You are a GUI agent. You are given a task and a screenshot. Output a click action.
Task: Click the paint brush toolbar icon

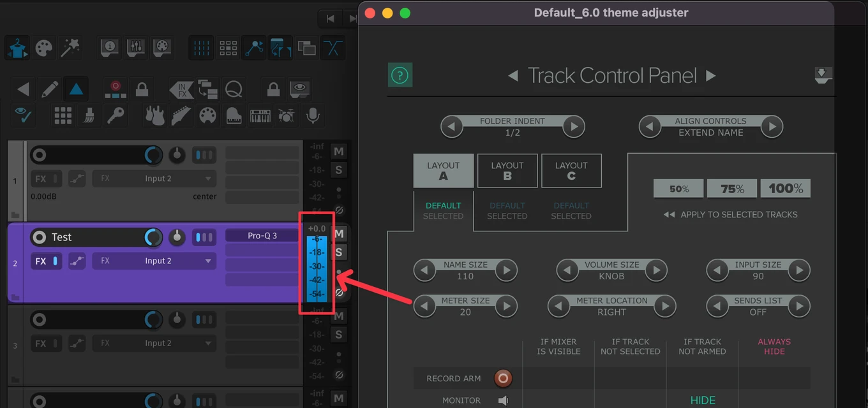click(x=89, y=115)
